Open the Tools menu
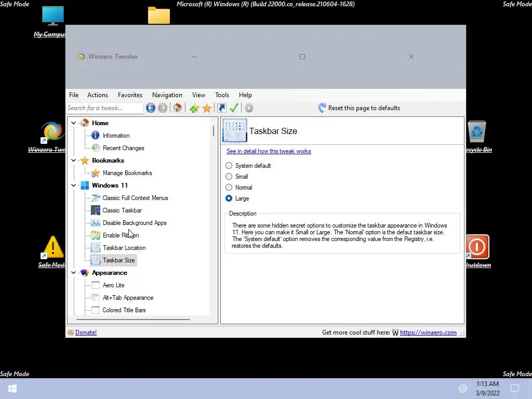The width and height of the screenshot is (532, 399). pyautogui.click(x=222, y=95)
